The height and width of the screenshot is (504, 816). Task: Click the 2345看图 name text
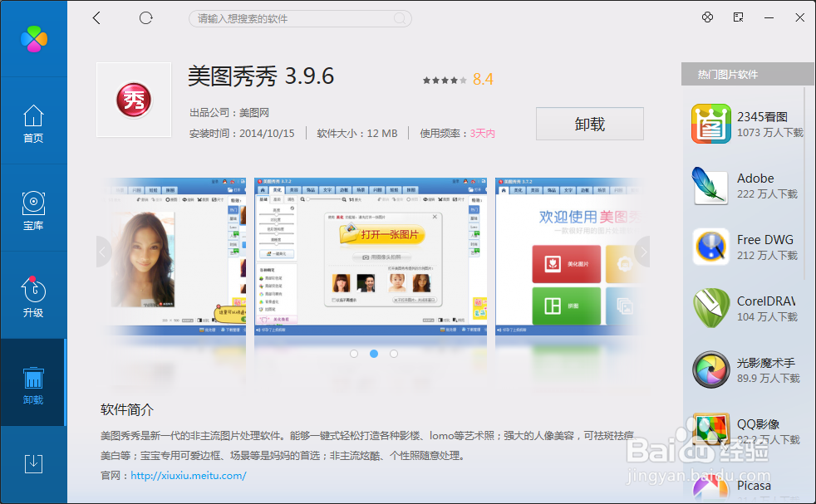point(762,116)
